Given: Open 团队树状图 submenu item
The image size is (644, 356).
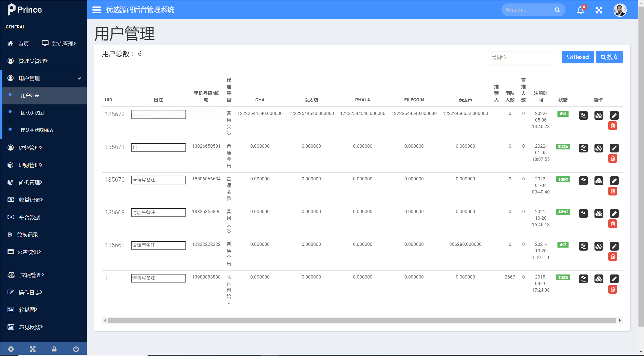Looking at the screenshot, I should pyautogui.click(x=32, y=113).
